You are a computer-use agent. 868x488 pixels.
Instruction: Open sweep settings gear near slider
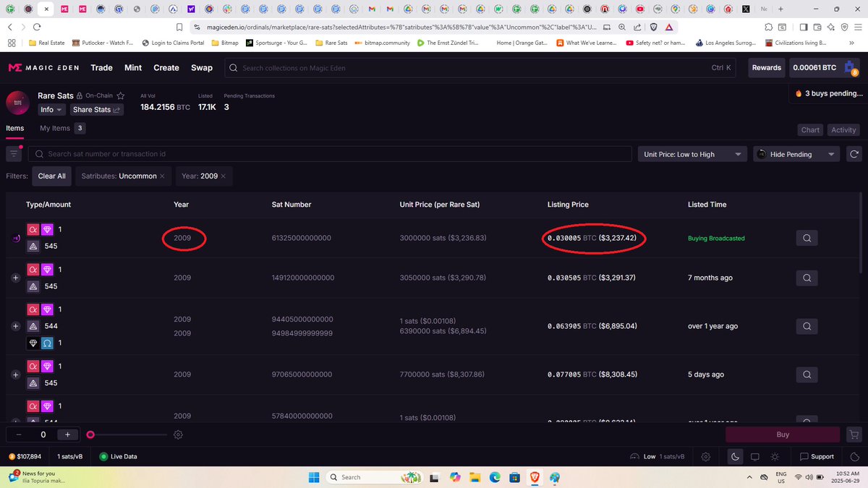pyautogui.click(x=178, y=435)
